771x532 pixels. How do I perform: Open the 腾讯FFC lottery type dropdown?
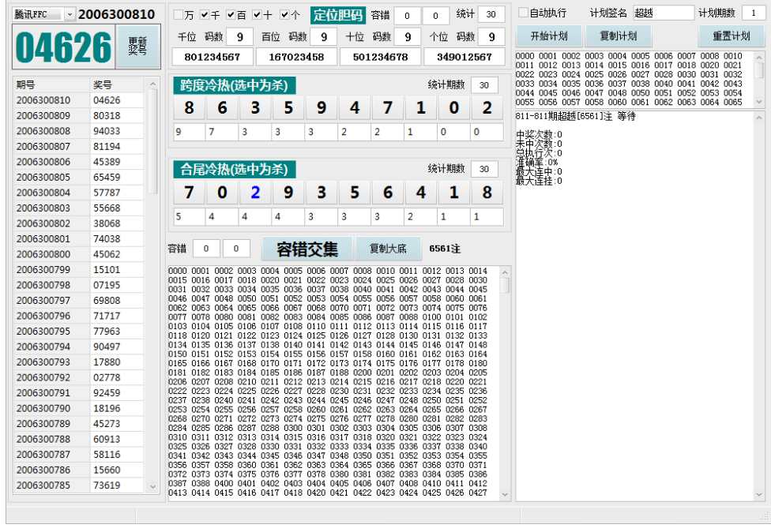click(x=69, y=14)
